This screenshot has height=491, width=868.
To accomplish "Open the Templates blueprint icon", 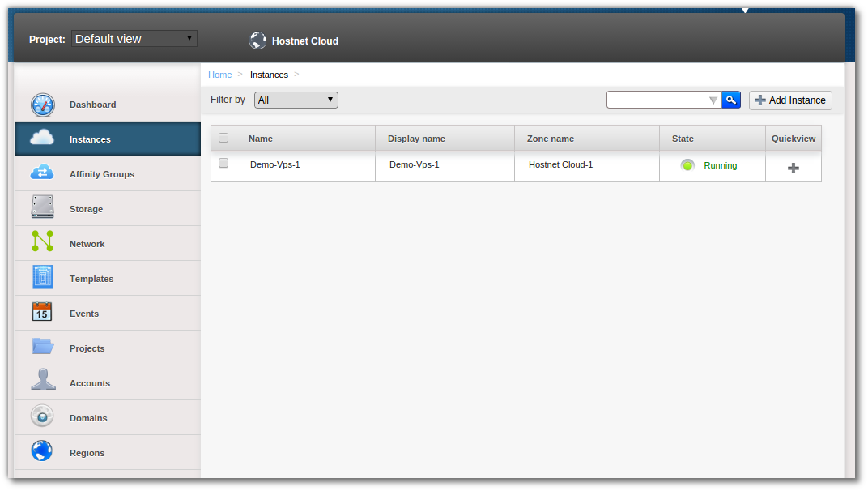I will click(x=42, y=278).
